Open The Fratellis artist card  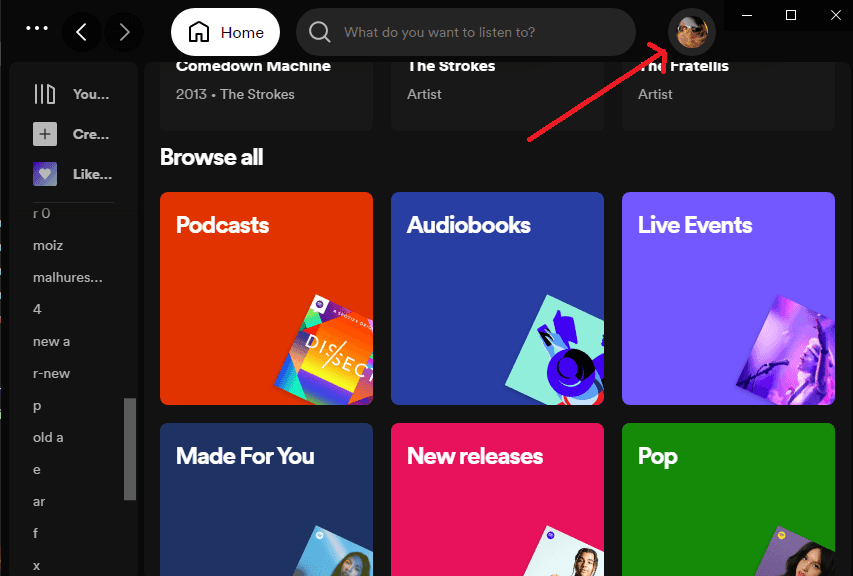click(x=728, y=96)
